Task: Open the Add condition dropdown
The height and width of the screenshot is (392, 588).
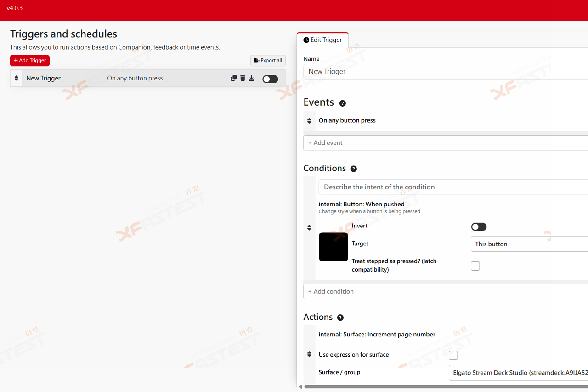Action: point(445,292)
